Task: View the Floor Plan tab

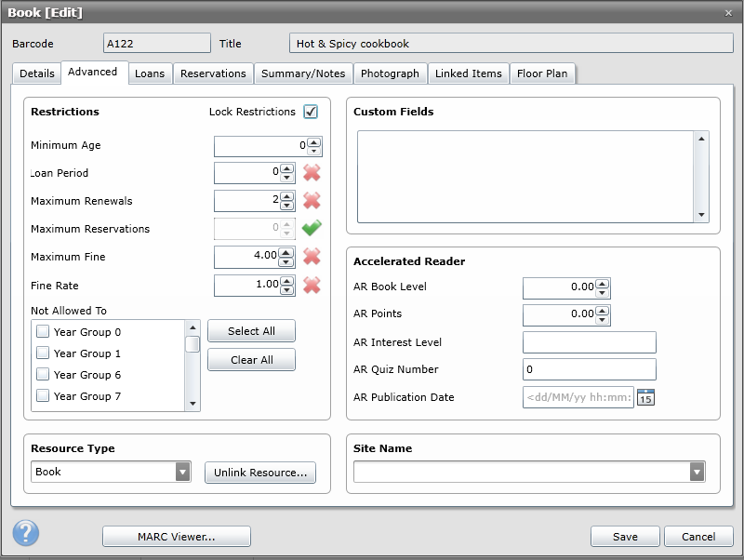Action: click(x=542, y=73)
